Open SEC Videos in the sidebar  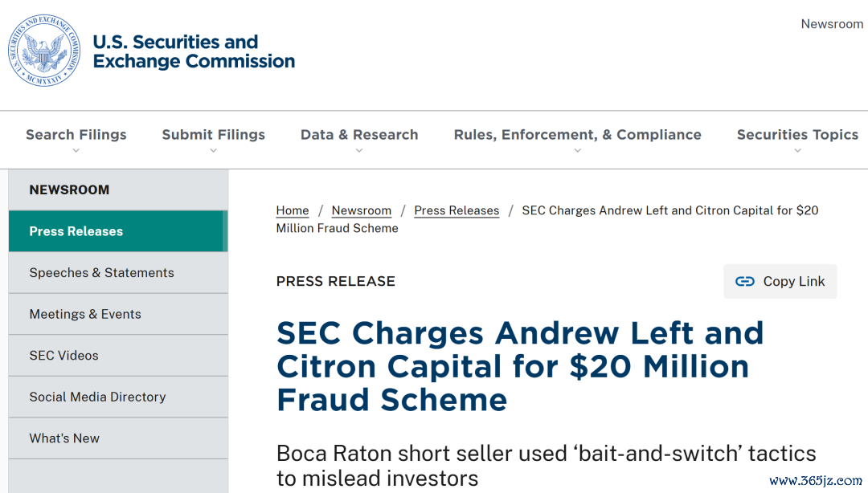[118, 356]
